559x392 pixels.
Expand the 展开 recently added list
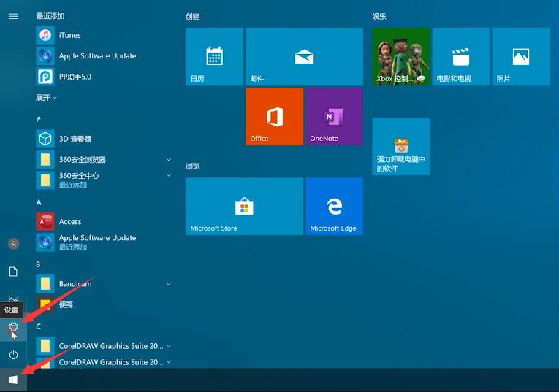pos(46,98)
